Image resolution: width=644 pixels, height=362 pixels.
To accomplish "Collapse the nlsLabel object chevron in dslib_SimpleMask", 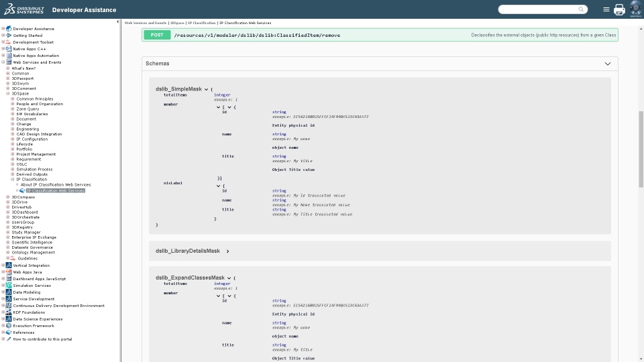I will click(218, 186).
